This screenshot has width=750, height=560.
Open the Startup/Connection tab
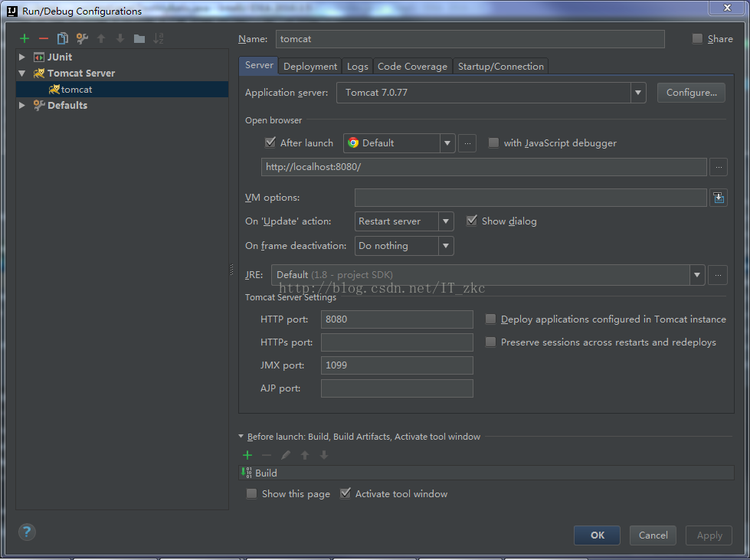(501, 67)
